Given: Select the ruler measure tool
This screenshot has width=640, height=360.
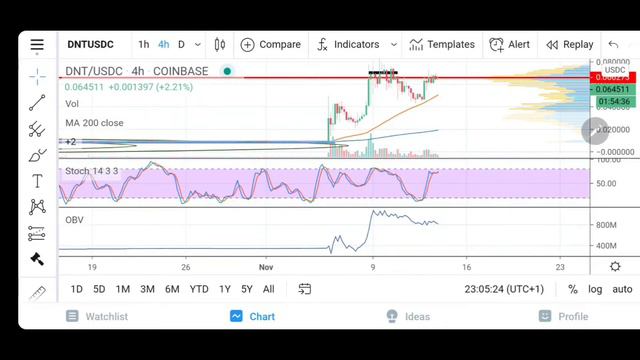Looking at the screenshot, I should [38, 293].
